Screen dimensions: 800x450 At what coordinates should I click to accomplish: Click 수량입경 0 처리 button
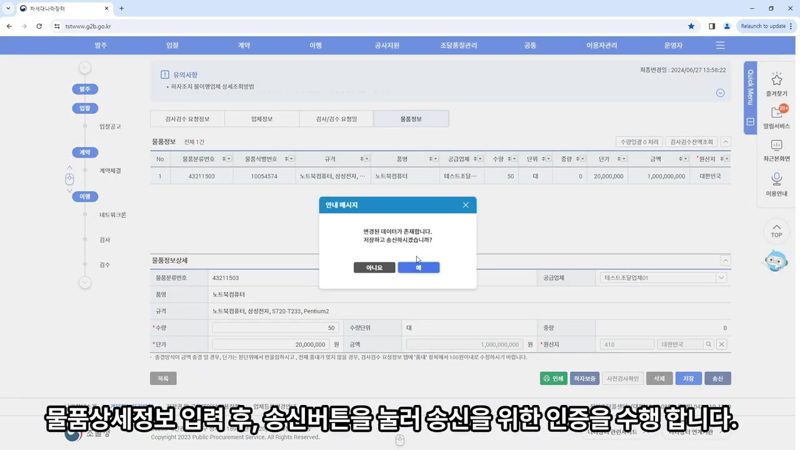click(x=639, y=142)
